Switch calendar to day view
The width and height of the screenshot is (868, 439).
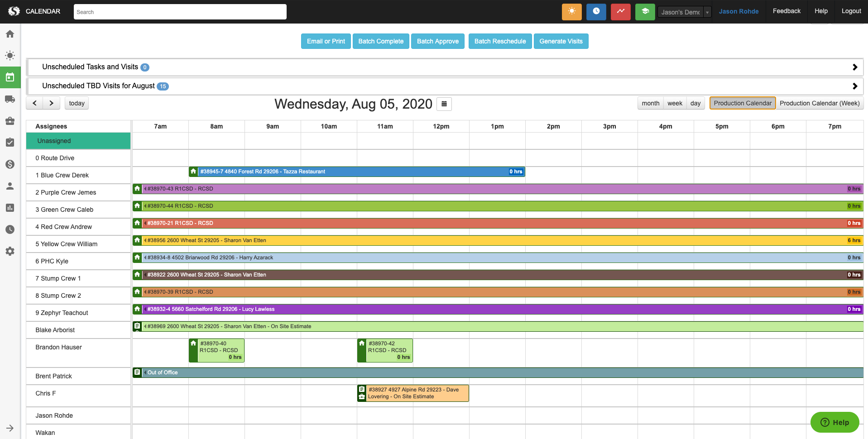tap(695, 103)
